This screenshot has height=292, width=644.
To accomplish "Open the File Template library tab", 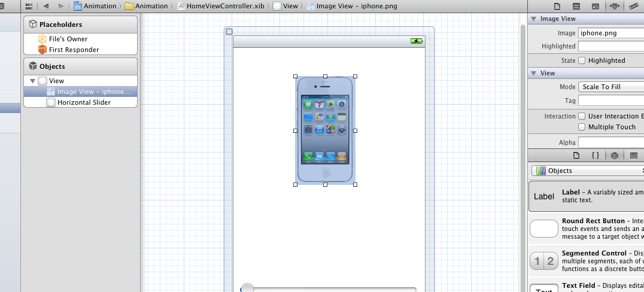I will 576,156.
